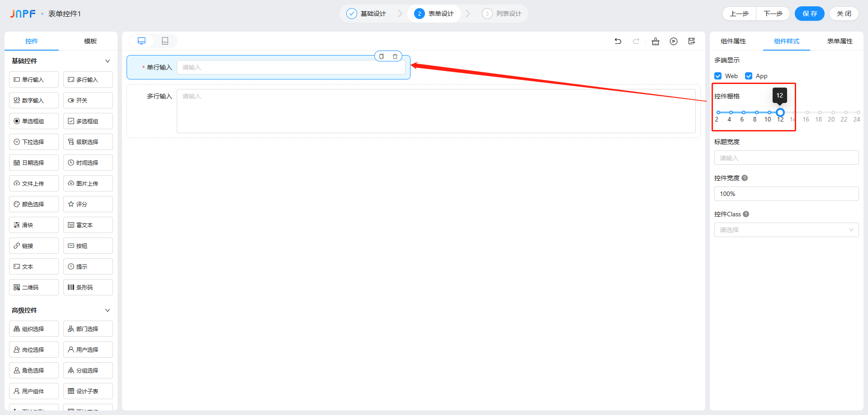Open the 组件样式 tab
868x415 pixels.
pos(787,41)
